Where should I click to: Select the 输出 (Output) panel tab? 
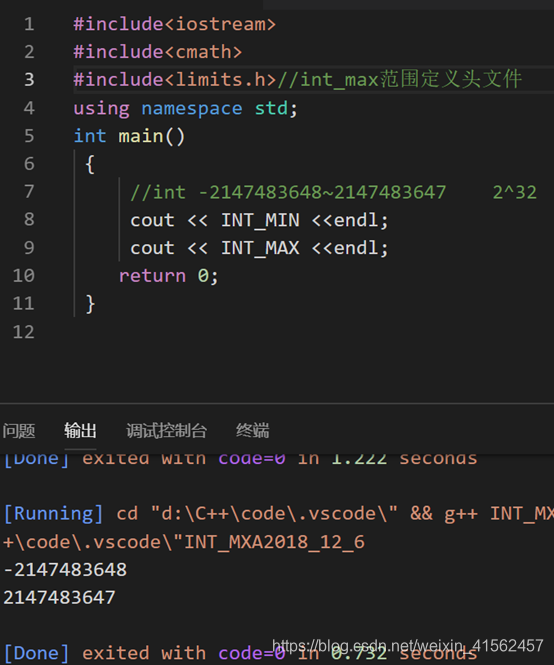coord(80,430)
